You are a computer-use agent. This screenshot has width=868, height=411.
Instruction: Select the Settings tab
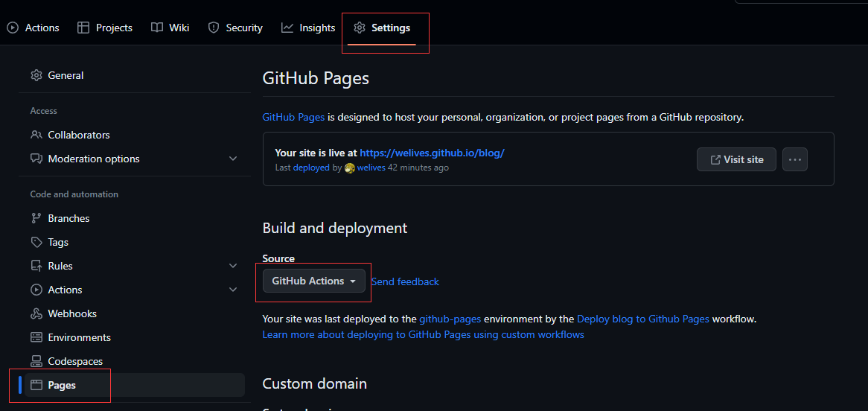coord(383,28)
